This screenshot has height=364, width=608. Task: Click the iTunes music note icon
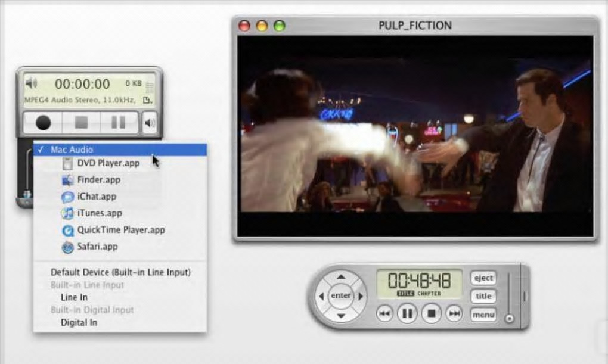click(x=67, y=213)
